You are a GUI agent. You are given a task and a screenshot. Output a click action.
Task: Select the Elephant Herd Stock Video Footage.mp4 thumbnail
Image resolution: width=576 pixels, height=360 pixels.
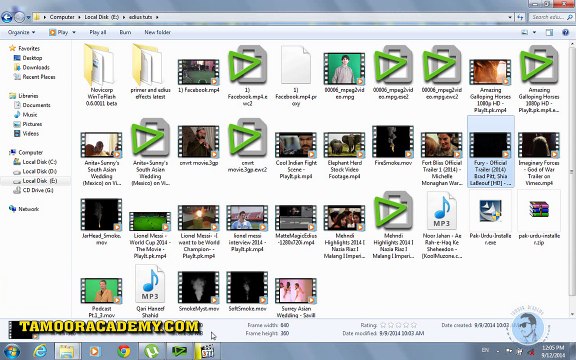[344, 145]
